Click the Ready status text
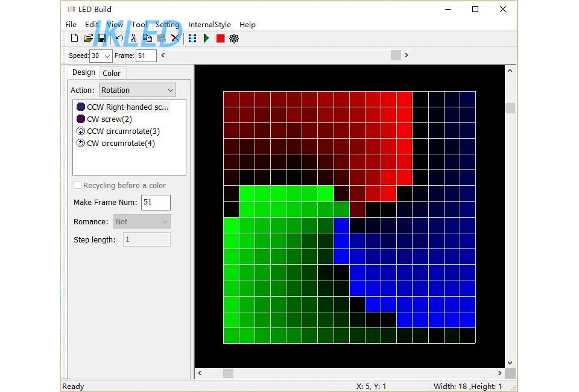The height and width of the screenshot is (392, 579). click(x=73, y=386)
